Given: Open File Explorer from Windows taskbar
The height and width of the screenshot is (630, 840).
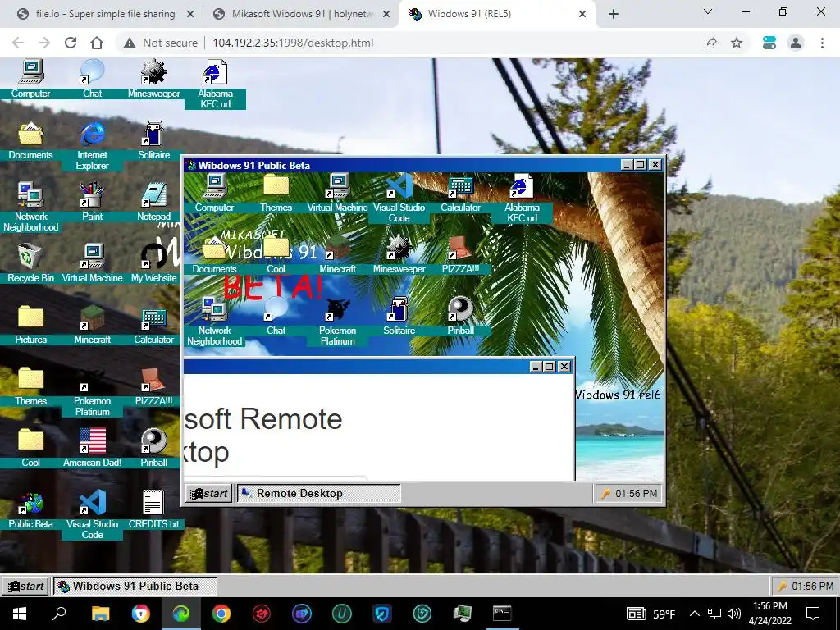Looking at the screenshot, I should pos(100,614).
